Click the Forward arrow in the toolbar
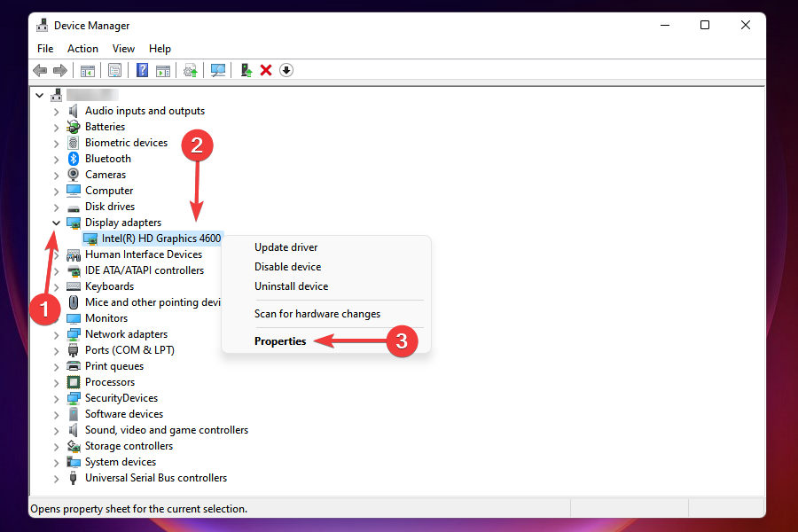The image size is (798, 532). (x=60, y=70)
